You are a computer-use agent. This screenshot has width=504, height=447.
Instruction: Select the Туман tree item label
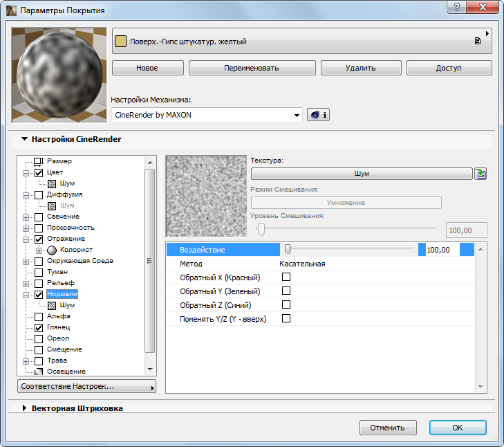pos(57,272)
